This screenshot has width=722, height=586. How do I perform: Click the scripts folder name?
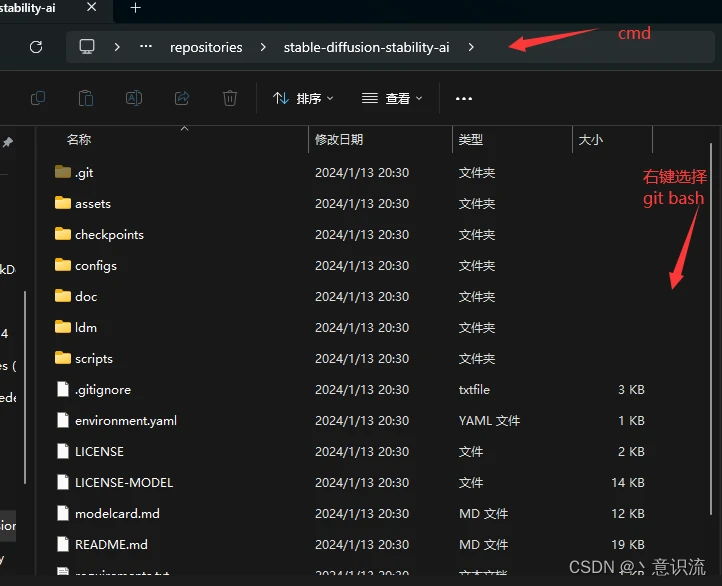point(94,359)
